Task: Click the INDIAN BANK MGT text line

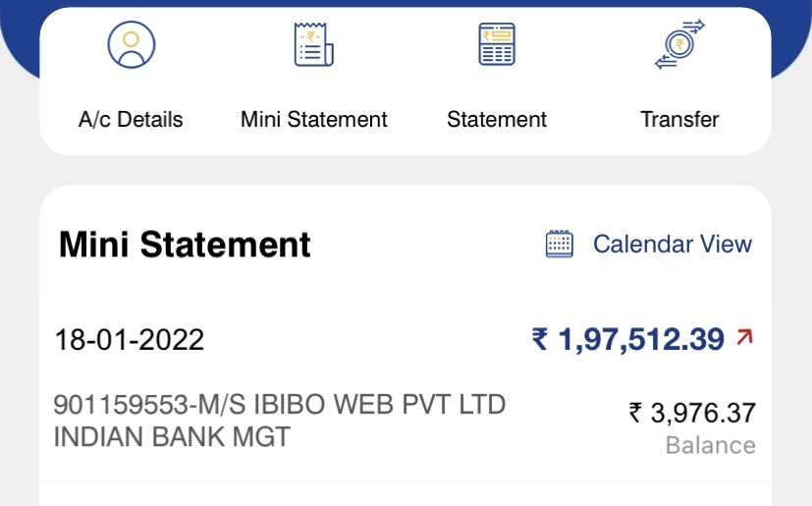Action: 172,436
